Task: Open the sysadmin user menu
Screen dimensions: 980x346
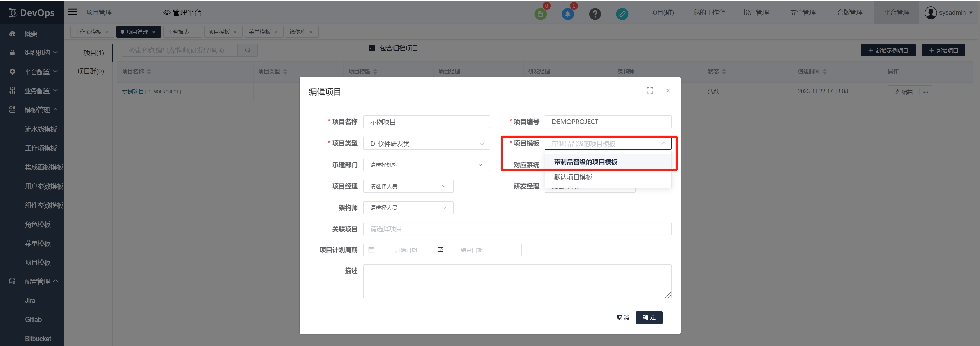Action: click(x=948, y=13)
